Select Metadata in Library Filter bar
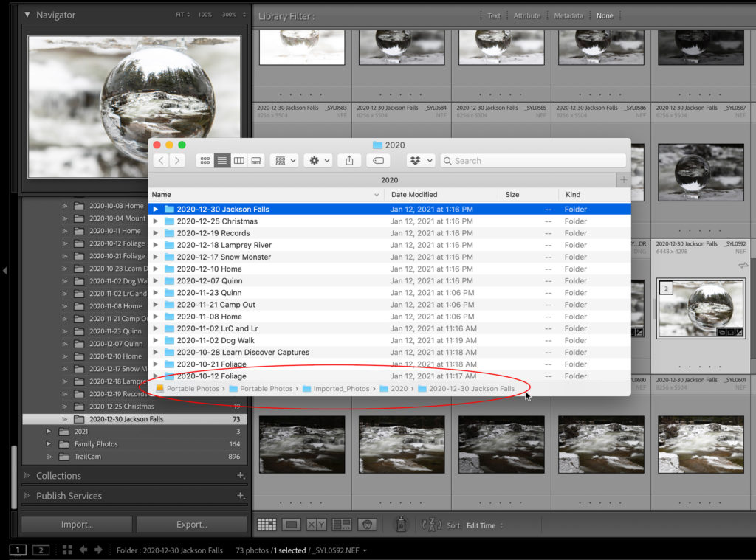The height and width of the screenshot is (560, 756). pyautogui.click(x=568, y=15)
